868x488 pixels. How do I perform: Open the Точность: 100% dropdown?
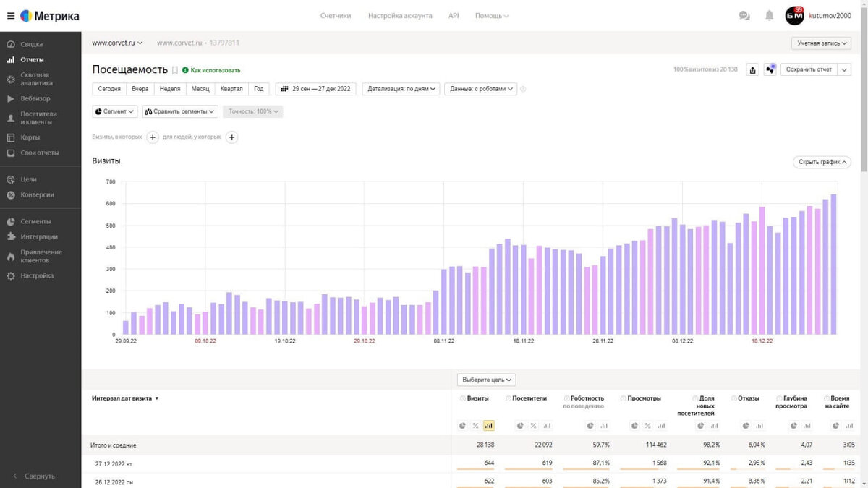(252, 111)
